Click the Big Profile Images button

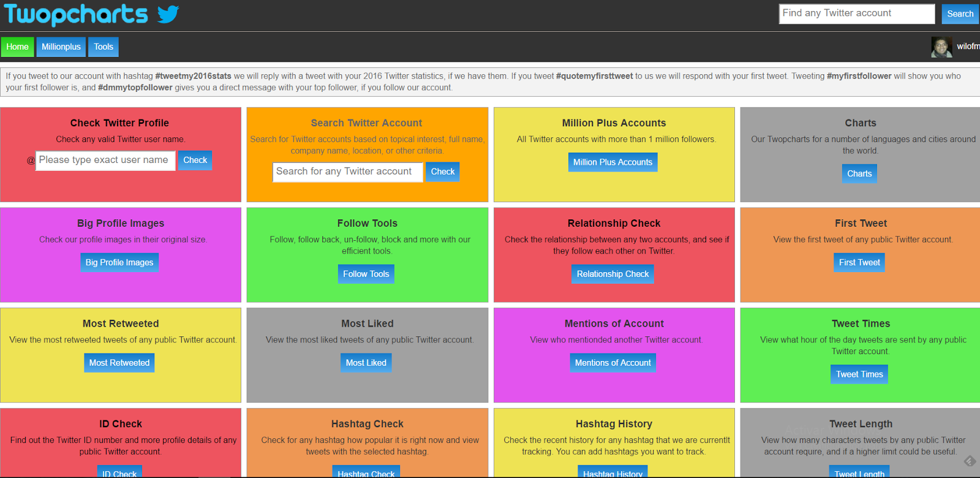[x=119, y=262]
